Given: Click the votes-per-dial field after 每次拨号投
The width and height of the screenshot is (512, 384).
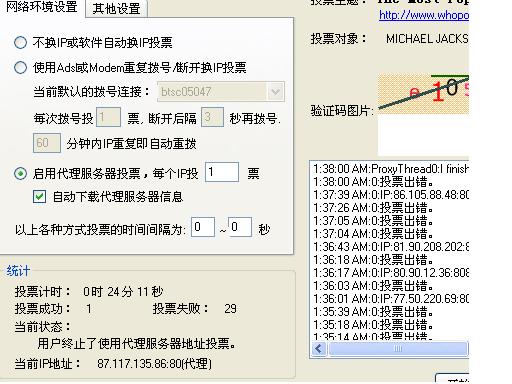Looking at the screenshot, I should click(x=108, y=117).
